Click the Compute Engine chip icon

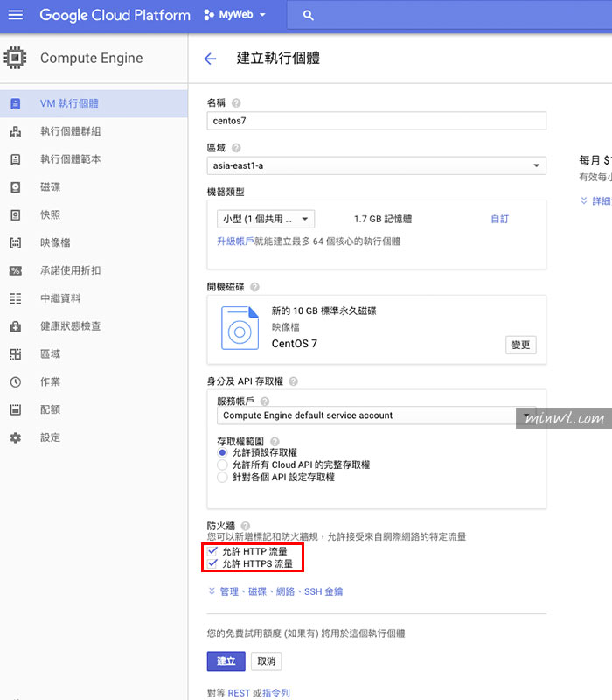click(x=15, y=58)
